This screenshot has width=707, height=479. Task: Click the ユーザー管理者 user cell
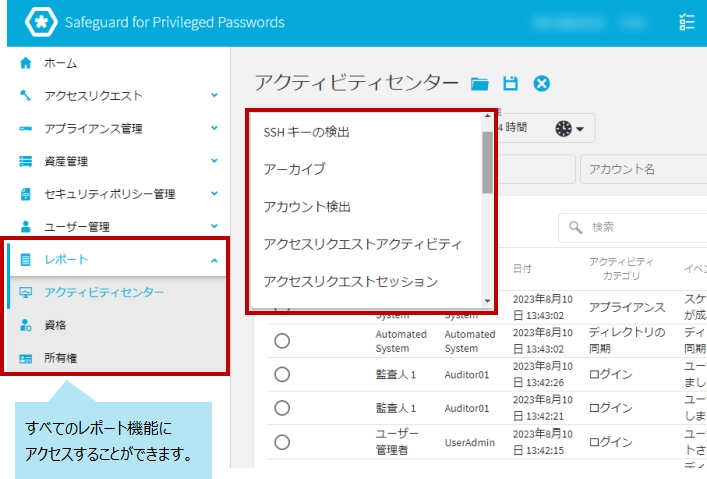[x=397, y=442]
